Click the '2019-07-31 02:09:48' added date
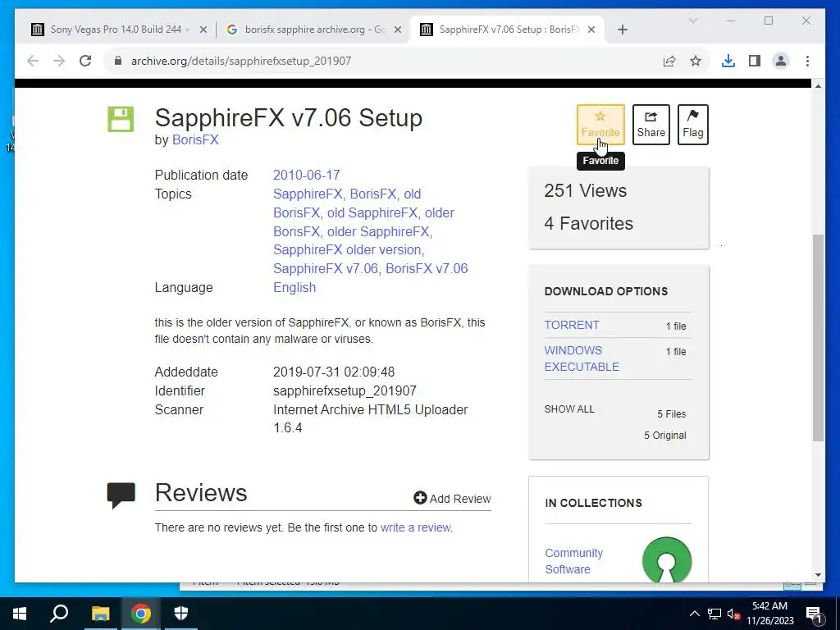The image size is (840, 630). coord(334,372)
